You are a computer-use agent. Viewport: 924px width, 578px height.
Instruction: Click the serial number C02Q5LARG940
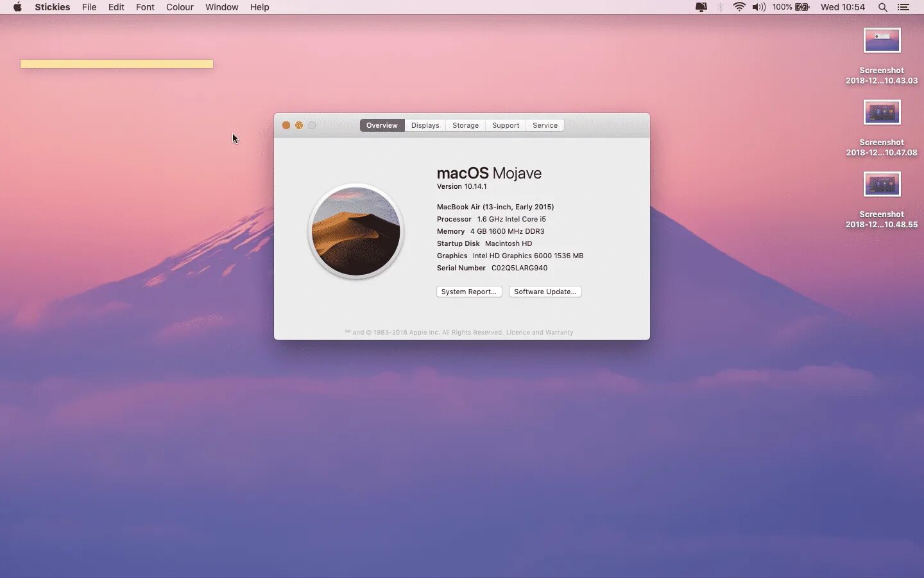[x=519, y=268]
